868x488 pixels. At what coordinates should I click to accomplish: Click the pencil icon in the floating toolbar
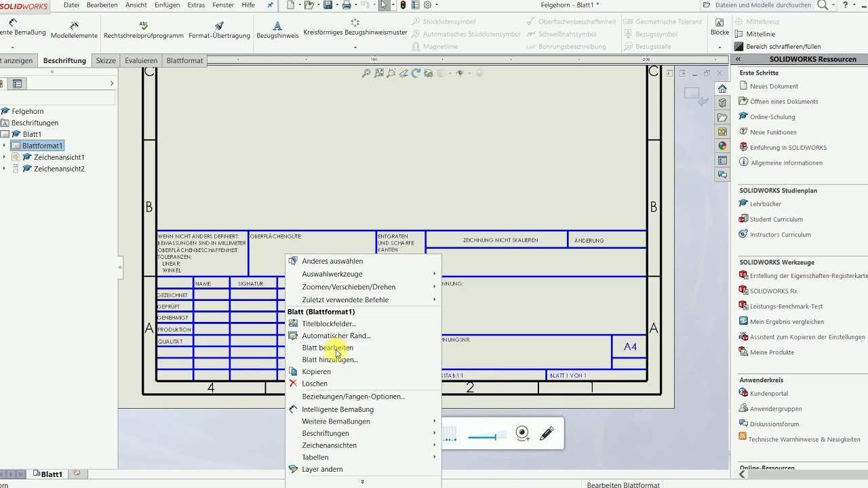547,434
